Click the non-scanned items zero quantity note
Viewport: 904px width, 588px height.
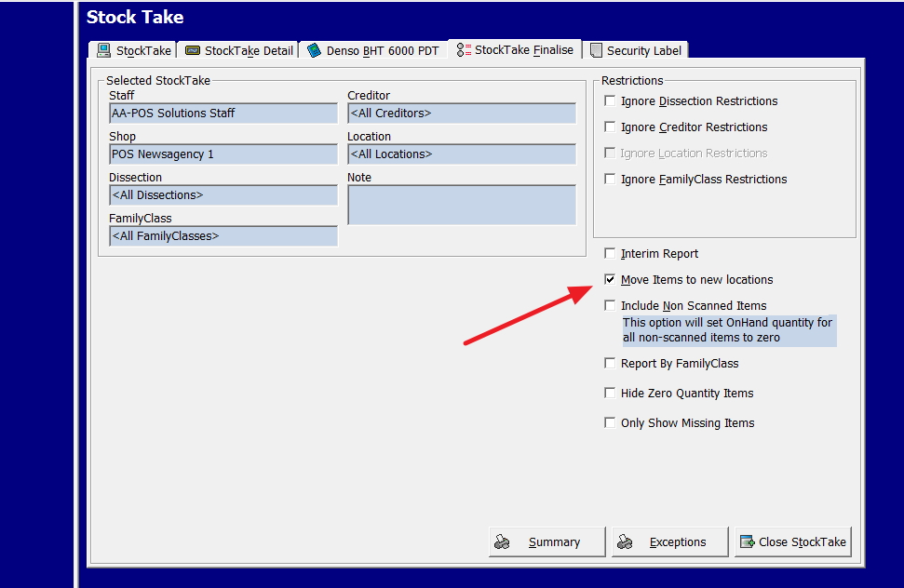pyautogui.click(x=729, y=330)
